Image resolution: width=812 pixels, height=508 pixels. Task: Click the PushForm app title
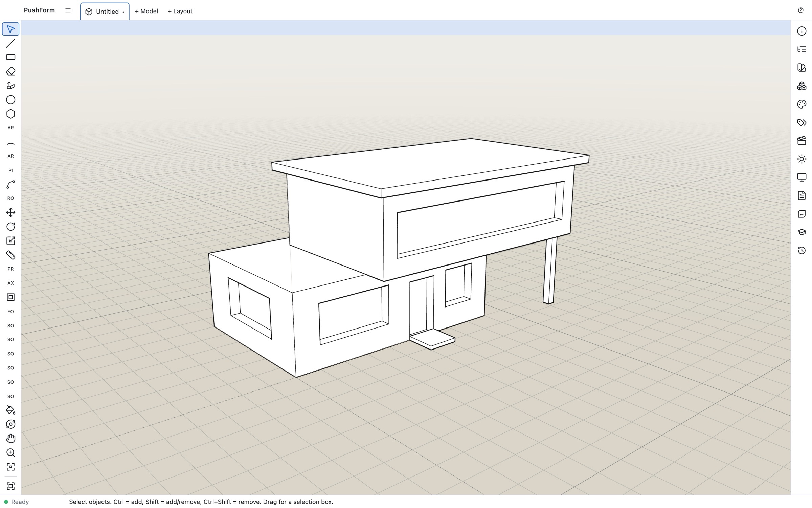39,10
